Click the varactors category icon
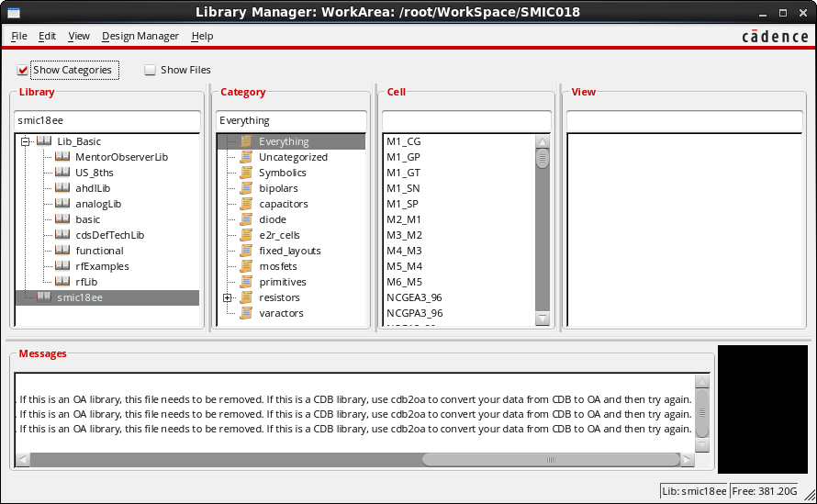This screenshot has width=817, height=504. [246, 313]
